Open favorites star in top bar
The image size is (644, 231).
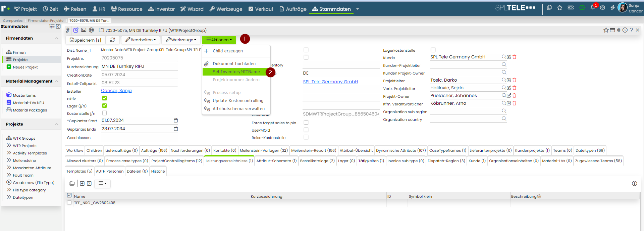560,7
